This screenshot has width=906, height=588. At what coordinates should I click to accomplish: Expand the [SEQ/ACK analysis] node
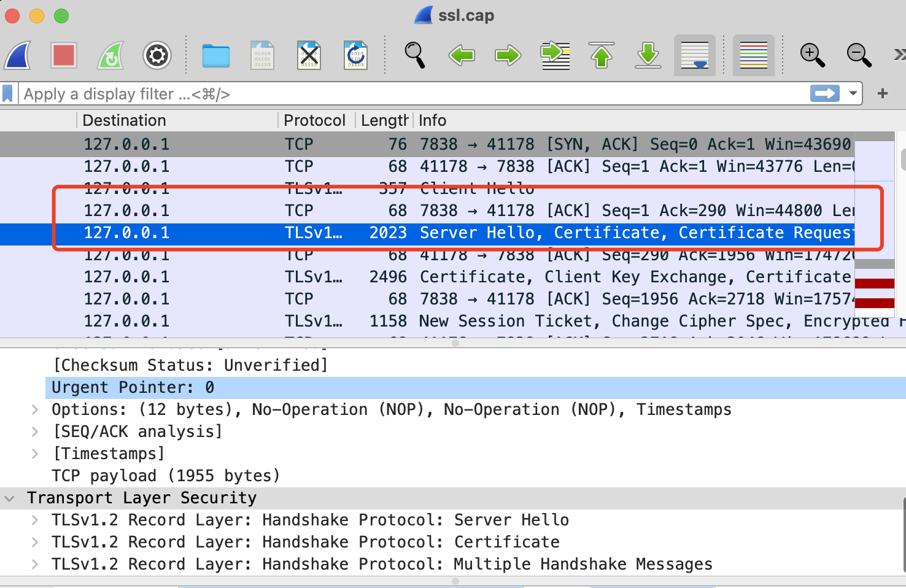tap(35, 431)
